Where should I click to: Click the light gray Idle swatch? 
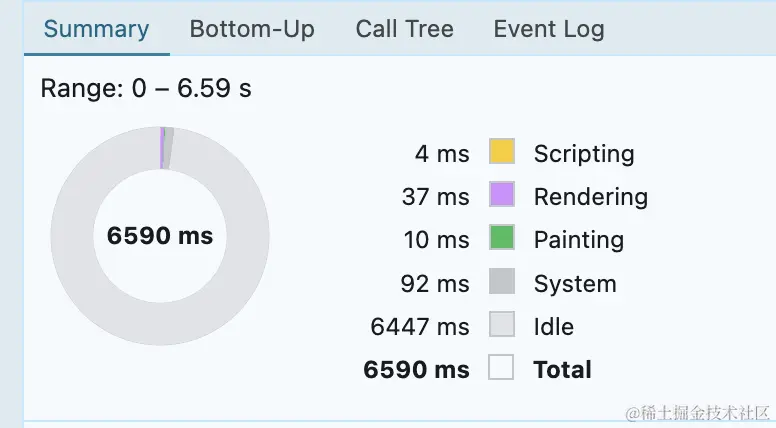point(501,325)
